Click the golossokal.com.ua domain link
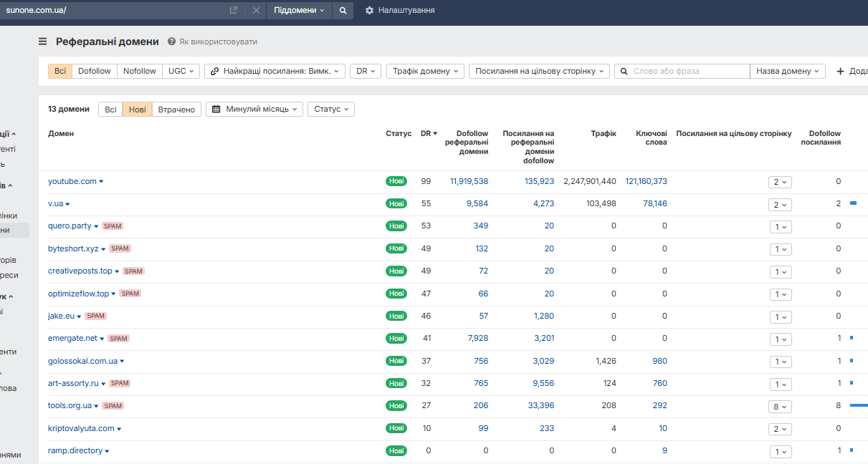Image resolution: width=868 pixels, height=464 pixels. point(82,362)
